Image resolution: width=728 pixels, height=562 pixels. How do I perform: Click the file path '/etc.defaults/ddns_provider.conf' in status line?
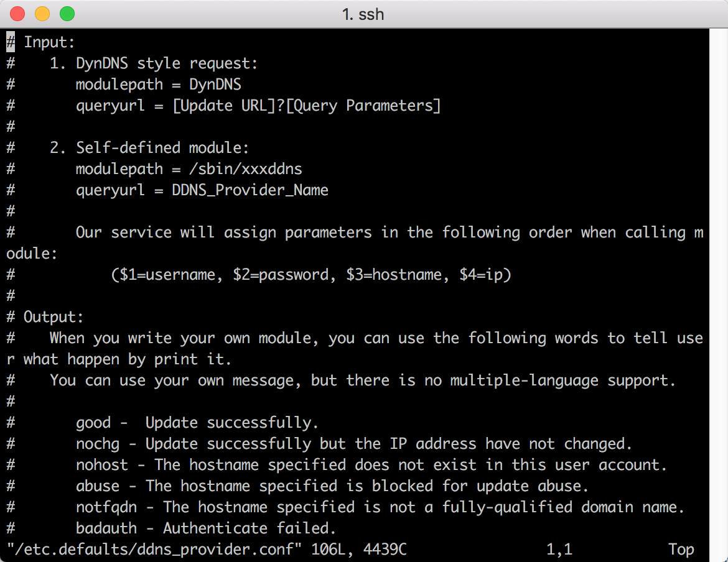tap(154, 550)
